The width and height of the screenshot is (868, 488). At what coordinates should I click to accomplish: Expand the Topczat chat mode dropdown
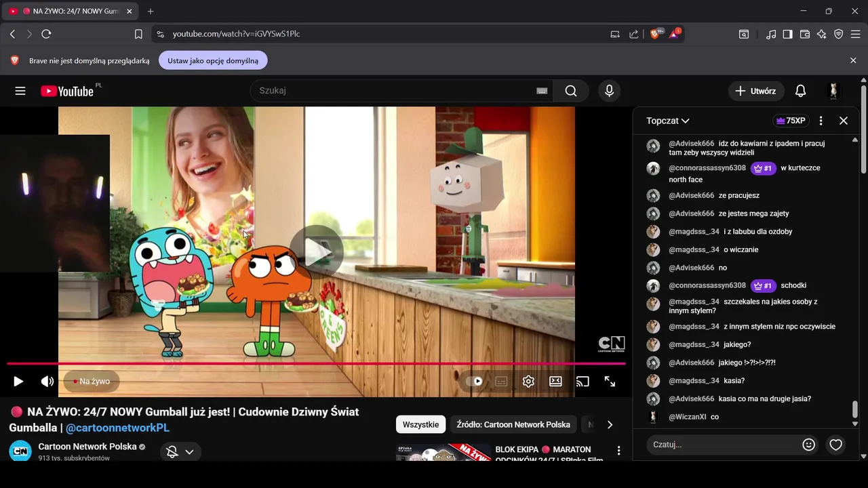668,121
